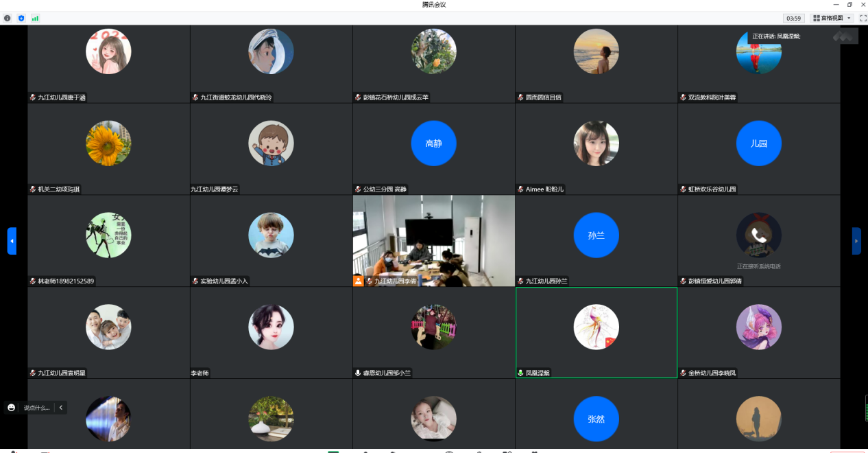The height and width of the screenshot is (453, 868).
Task: Collapse the chat bar using the chevron
Action: (61, 408)
